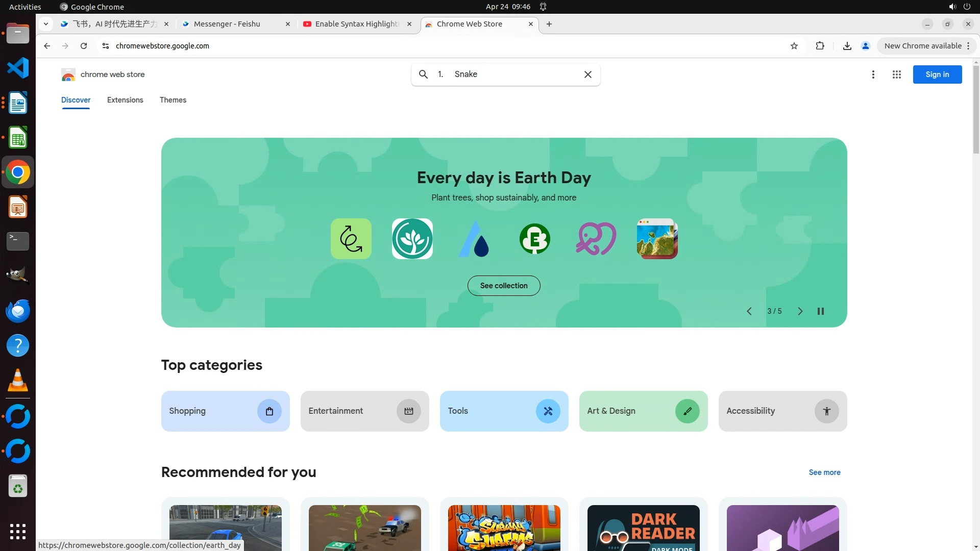Go to next carousel slide
This screenshot has width=980, height=551.
(x=800, y=311)
